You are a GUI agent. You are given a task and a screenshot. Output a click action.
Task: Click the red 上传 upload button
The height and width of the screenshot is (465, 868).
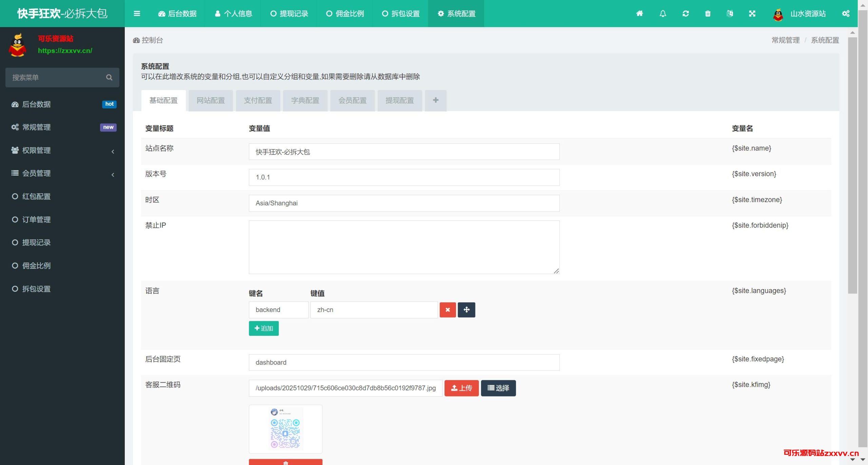coord(461,388)
